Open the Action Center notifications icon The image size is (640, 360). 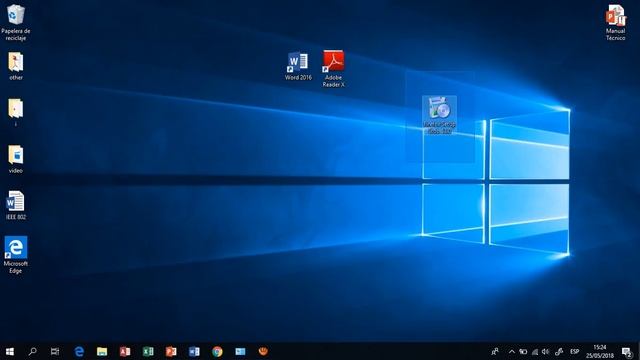[x=627, y=351]
